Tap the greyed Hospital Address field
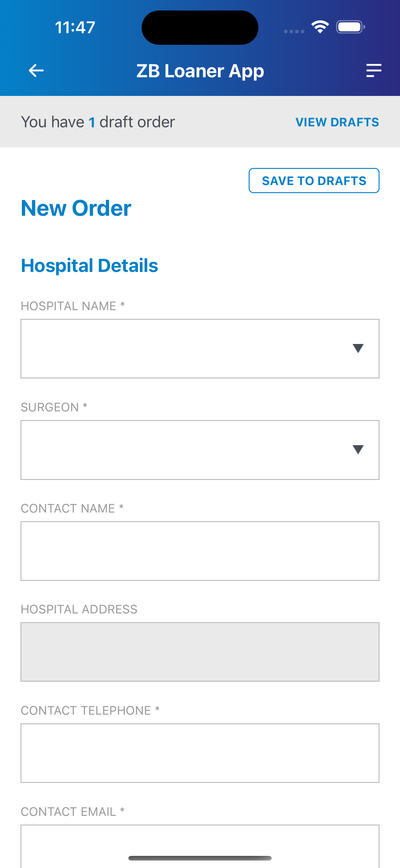Image resolution: width=400 pixels, height=868 pixels. click(200, 652)
